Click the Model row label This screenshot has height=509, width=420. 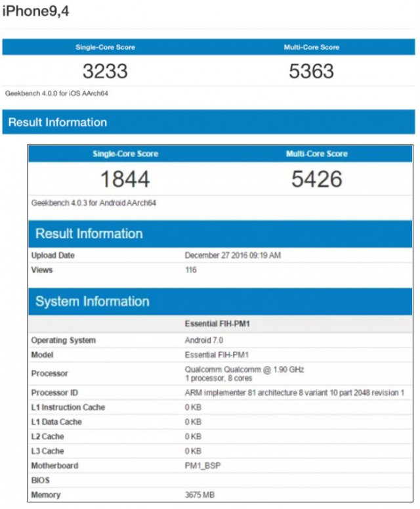(42, 355)
